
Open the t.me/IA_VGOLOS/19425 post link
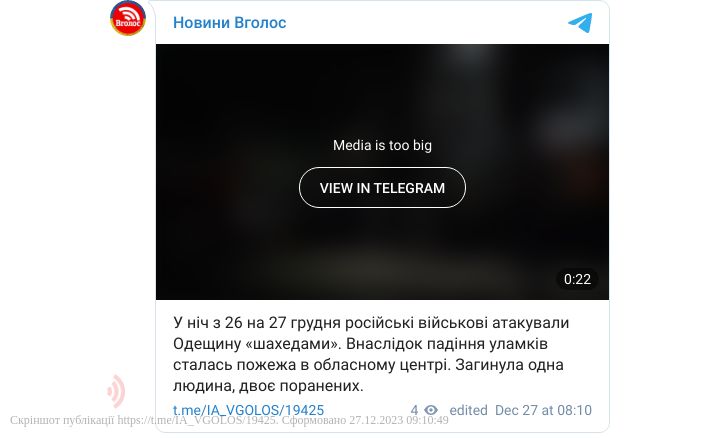pos(248,410)
